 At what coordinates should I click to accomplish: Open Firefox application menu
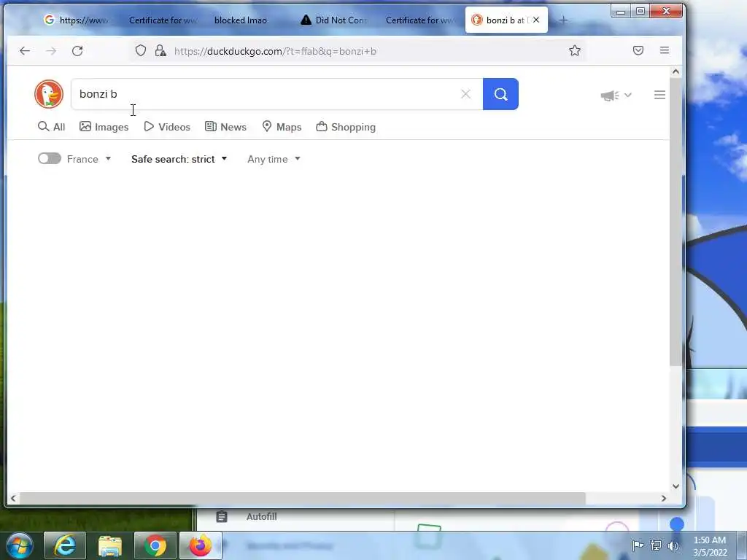pos(665,50)
